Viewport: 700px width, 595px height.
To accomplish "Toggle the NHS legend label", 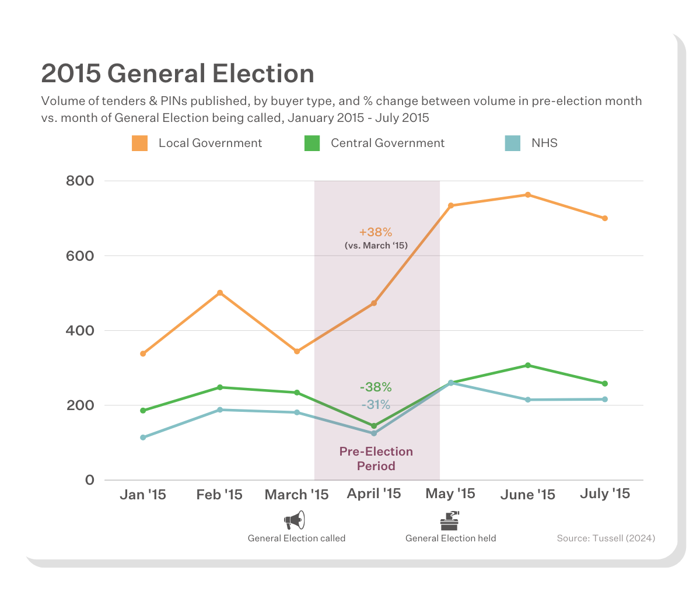I will coord(544,143).
